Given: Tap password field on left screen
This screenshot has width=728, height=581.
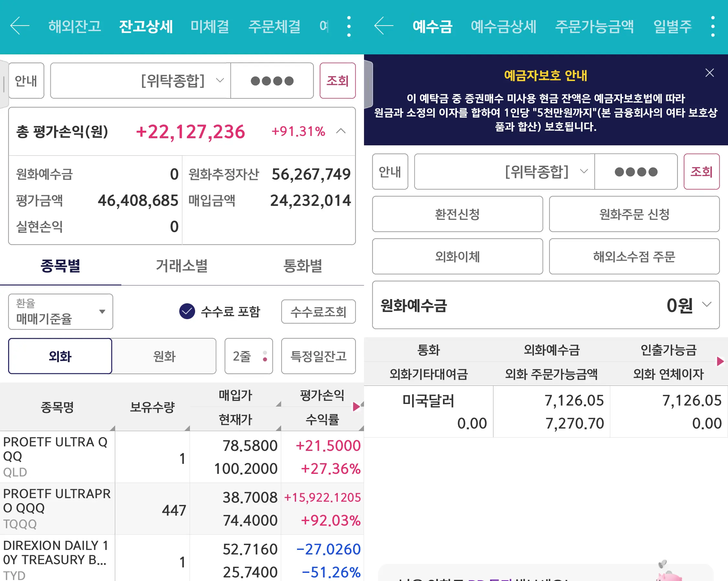Looking at the screenshot, I should pyautogui.click(x=272, y=81).
